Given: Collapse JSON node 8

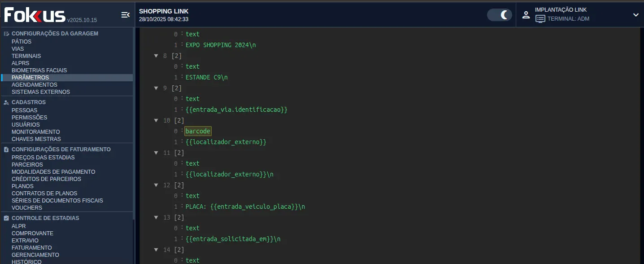Looking at the screenshot, I should (156, 56).
